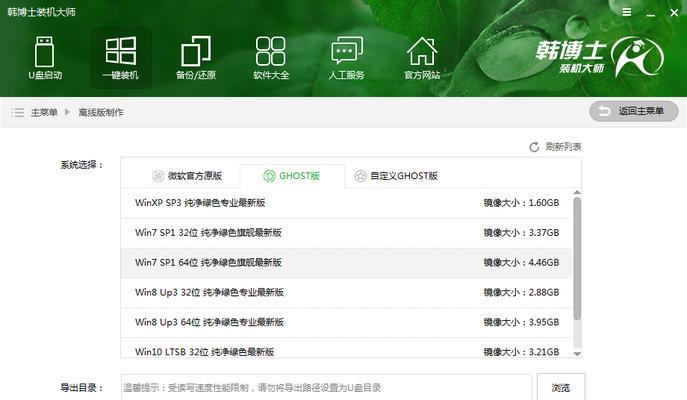Switch to 微软官方原版 tab
The width and height of the screenshot is (687, 400).
point(187,176)
